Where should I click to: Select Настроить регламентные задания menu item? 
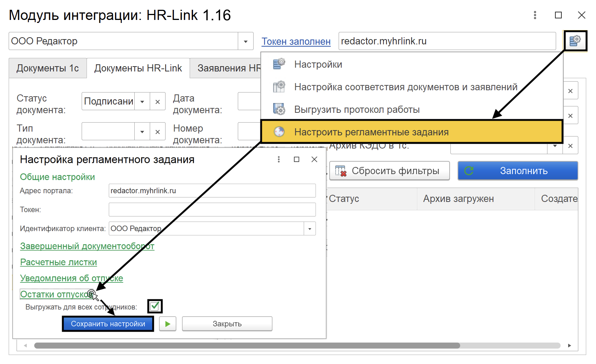coord(412,132)
